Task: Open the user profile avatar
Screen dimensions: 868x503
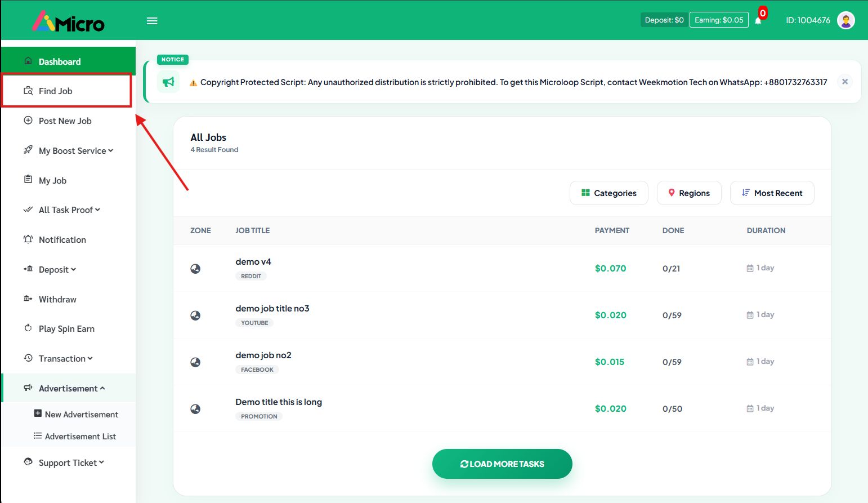Action: click(845, 20)
